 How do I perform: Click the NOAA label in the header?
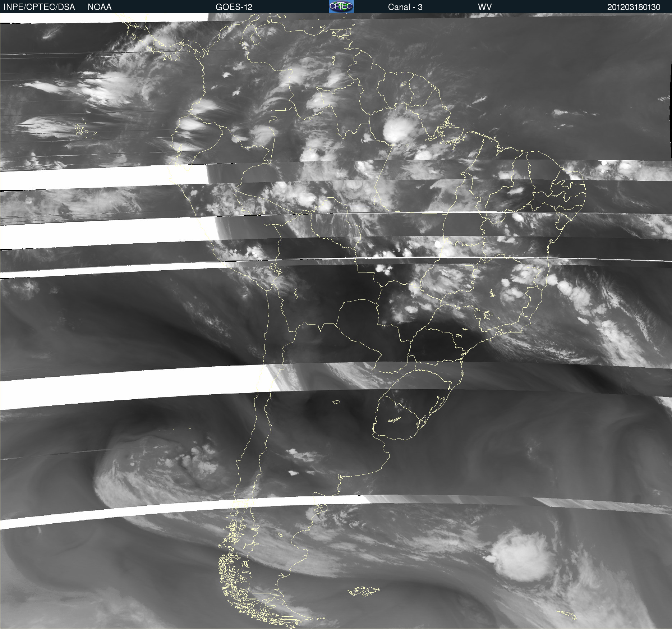100,7
